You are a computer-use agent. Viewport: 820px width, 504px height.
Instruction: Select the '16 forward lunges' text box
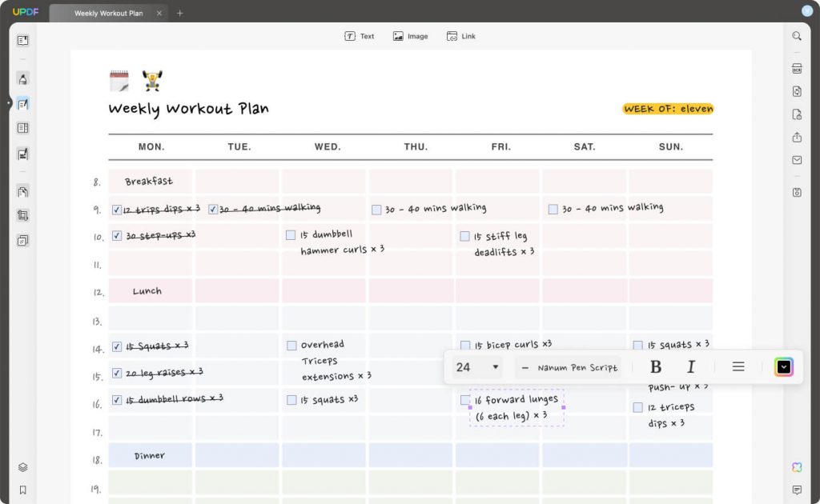517,407
